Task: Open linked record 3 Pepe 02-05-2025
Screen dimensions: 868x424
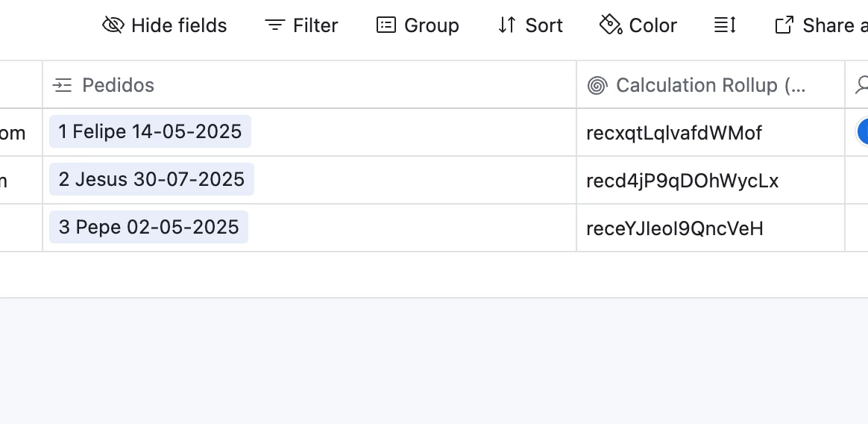Action: coord(149,227)
